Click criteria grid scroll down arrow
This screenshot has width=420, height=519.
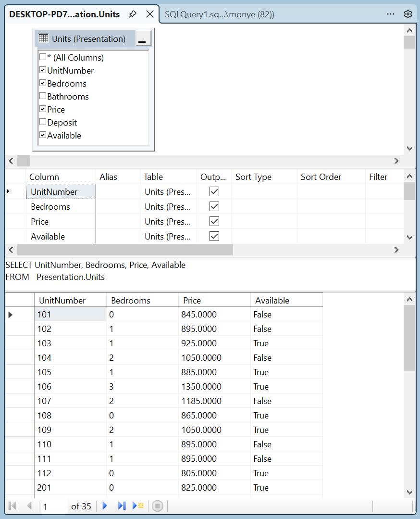[409, 237]
